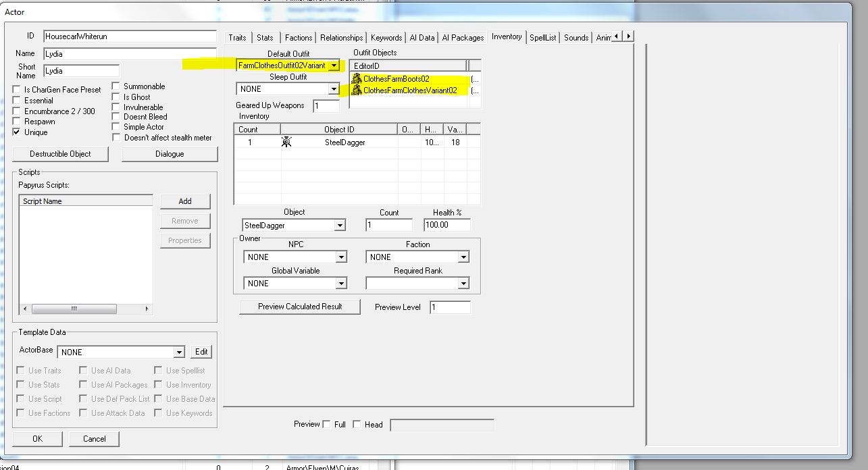Check the Full preview checkbox
This screenshot has height=470, width=868.
(327, 425)
